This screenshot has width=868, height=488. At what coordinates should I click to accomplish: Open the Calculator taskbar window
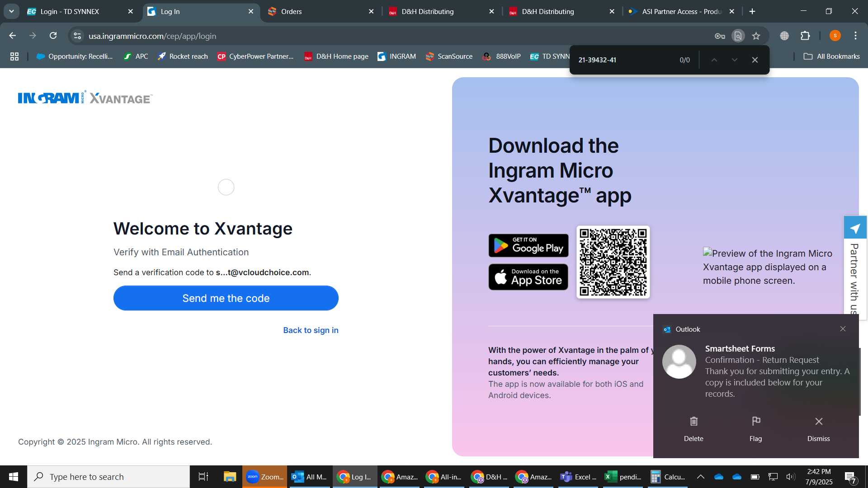[x=669, y=477]
